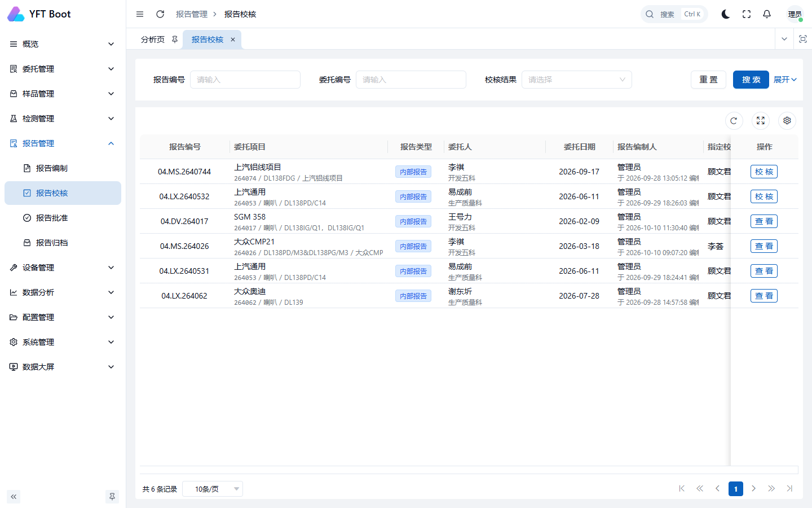Viewport: 812px width, 508px height.
Task: Refresh the table data
Action: (734, 121)
